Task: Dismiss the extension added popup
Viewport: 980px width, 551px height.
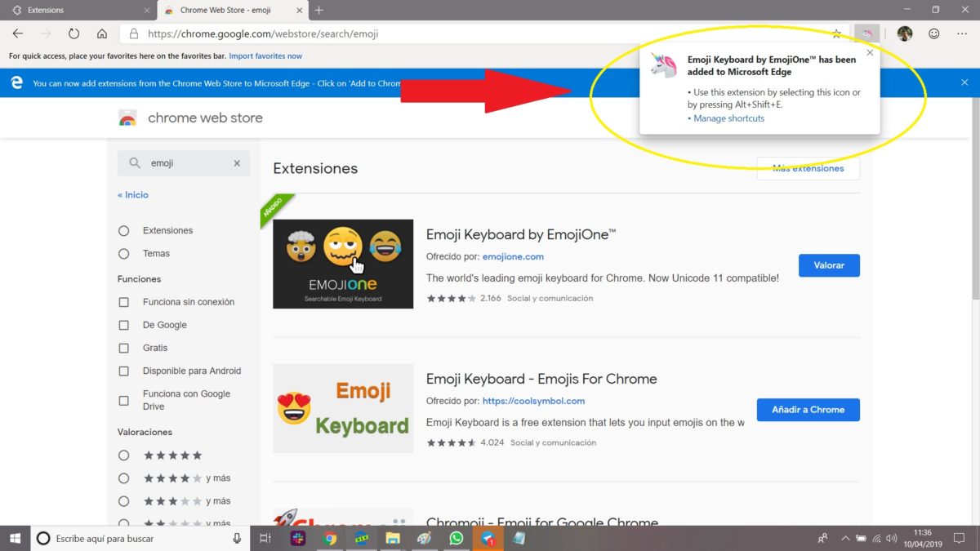Action: (870, 53)
